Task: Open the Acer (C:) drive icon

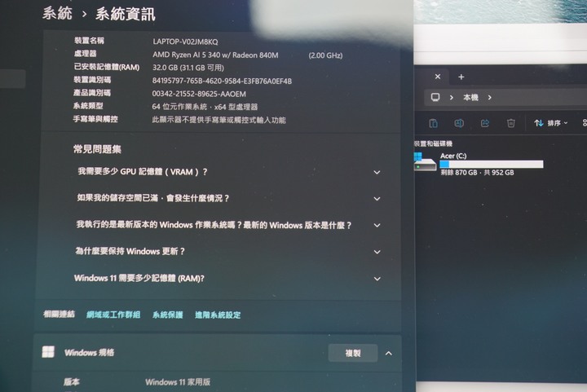Action: pos(425,160)
